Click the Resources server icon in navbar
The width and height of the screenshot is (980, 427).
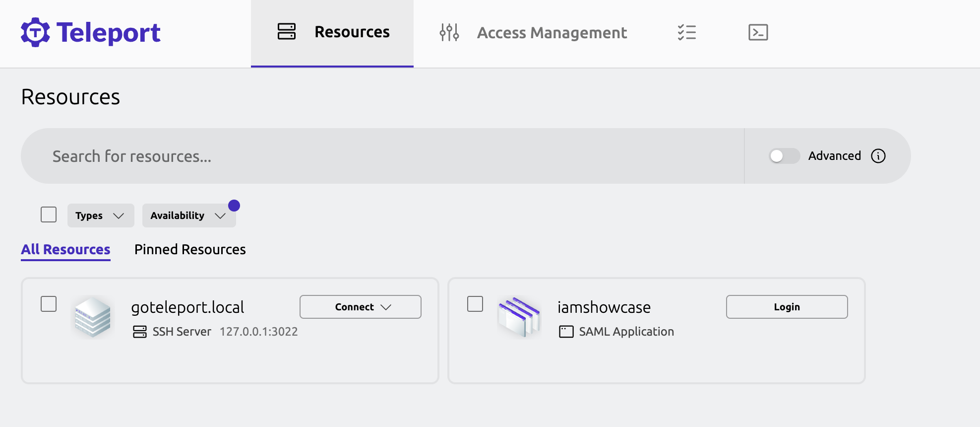tap(287, 32)
